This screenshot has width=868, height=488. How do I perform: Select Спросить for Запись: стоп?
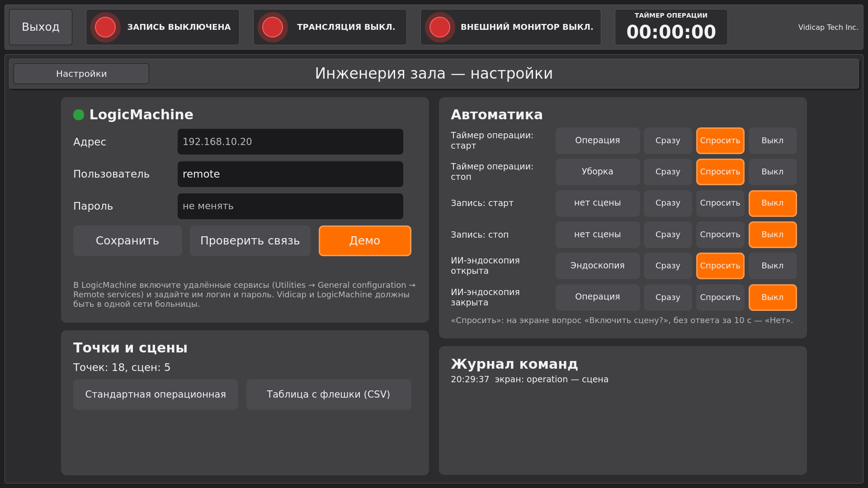720,235
